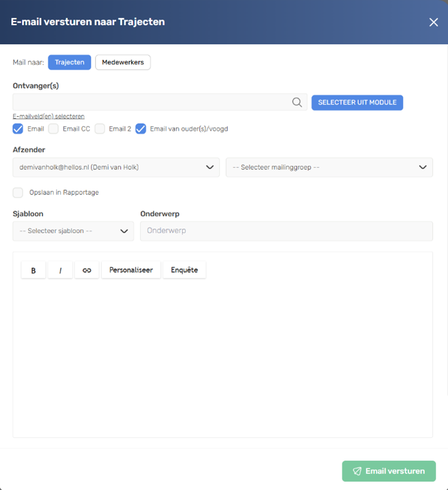Apply bold formatting with the B button

pos(34,270)
